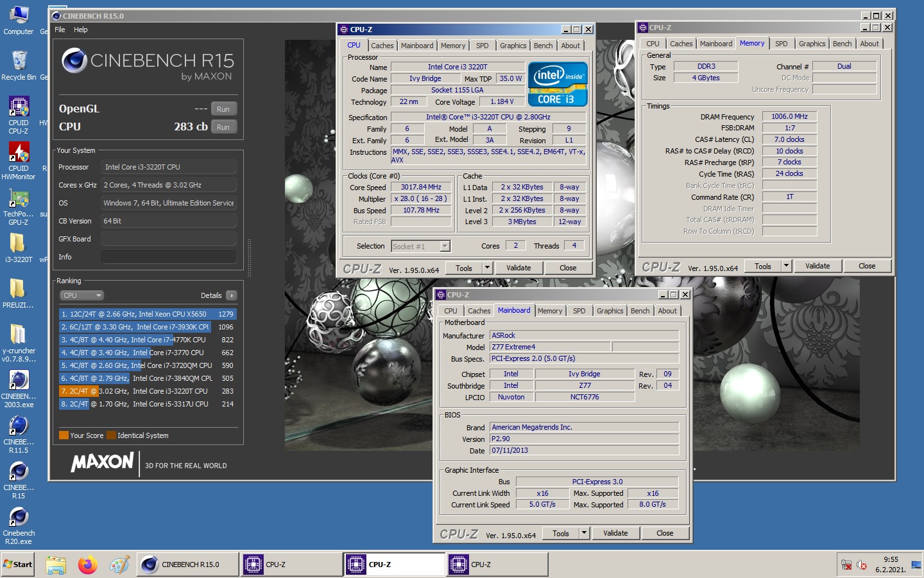Viewport: 924px width, 578px height.
Task: Open Tools dropdown arrow in Mainboard tab window
Action: click(x=584, y=533)
